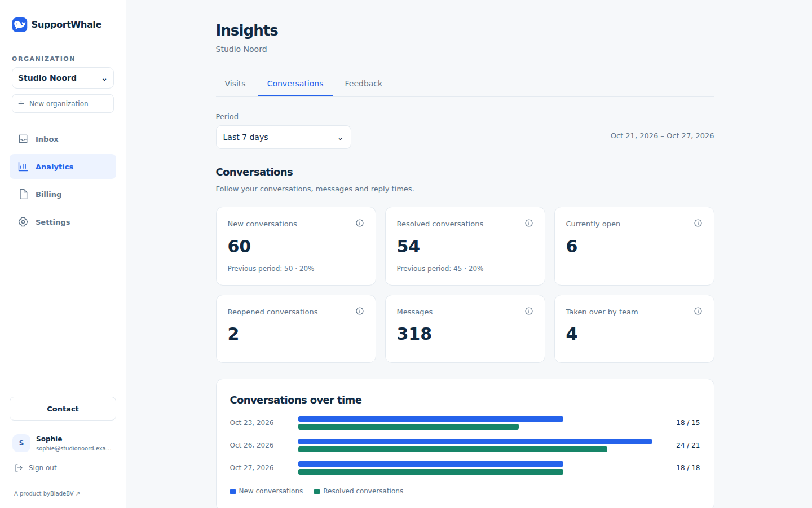Click the Billing document icon
Image resolution: width=812 pixels, height=508 pixels.
coord(23,194)
